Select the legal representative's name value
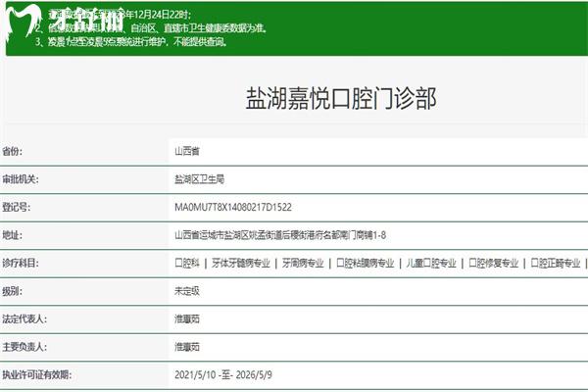The image size is (588, 392). click(x=187, y=318)
